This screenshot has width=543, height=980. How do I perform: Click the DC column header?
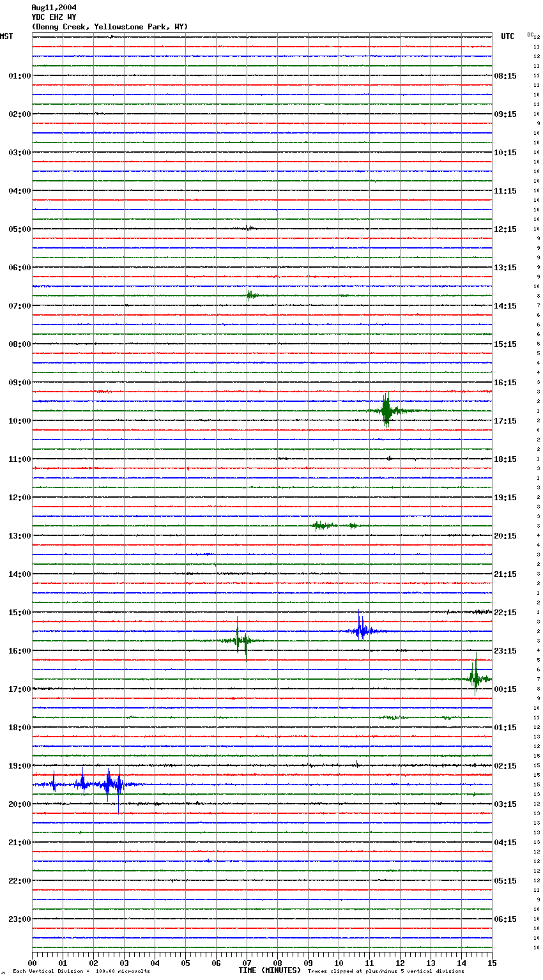click(530, 34)
